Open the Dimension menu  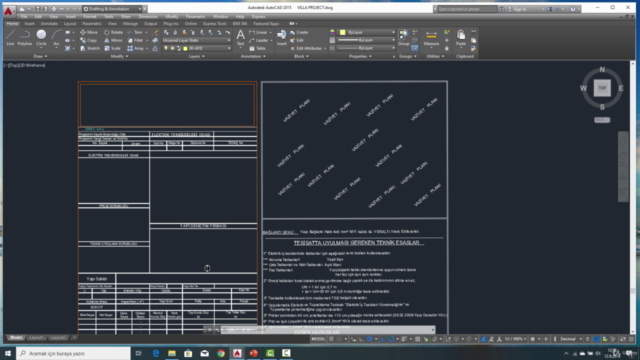click(x=148, y=17)
